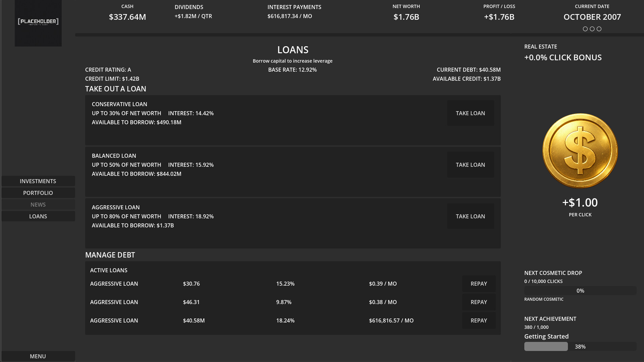Click the dividends +$1.82M / QTR value

coord(193,16)
